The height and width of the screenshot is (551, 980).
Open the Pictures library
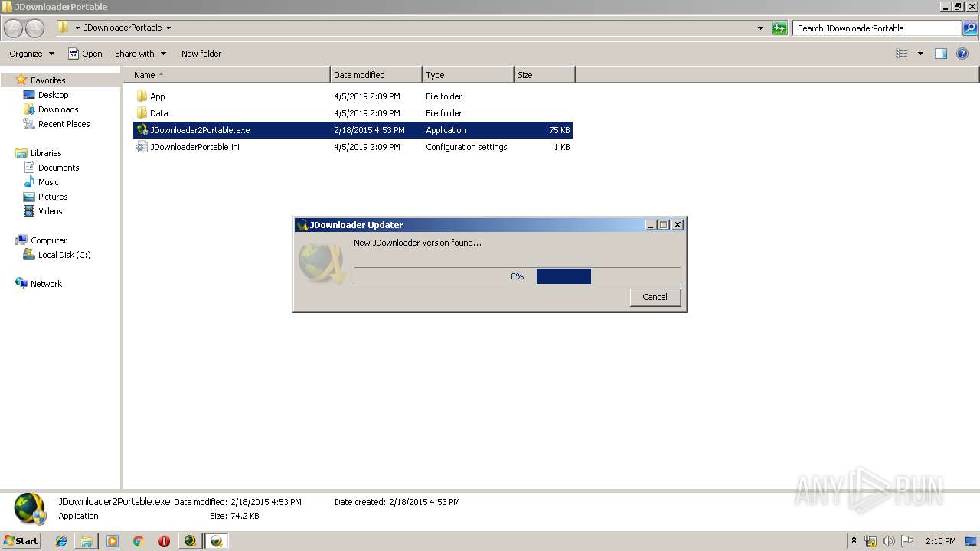(53, 197)
